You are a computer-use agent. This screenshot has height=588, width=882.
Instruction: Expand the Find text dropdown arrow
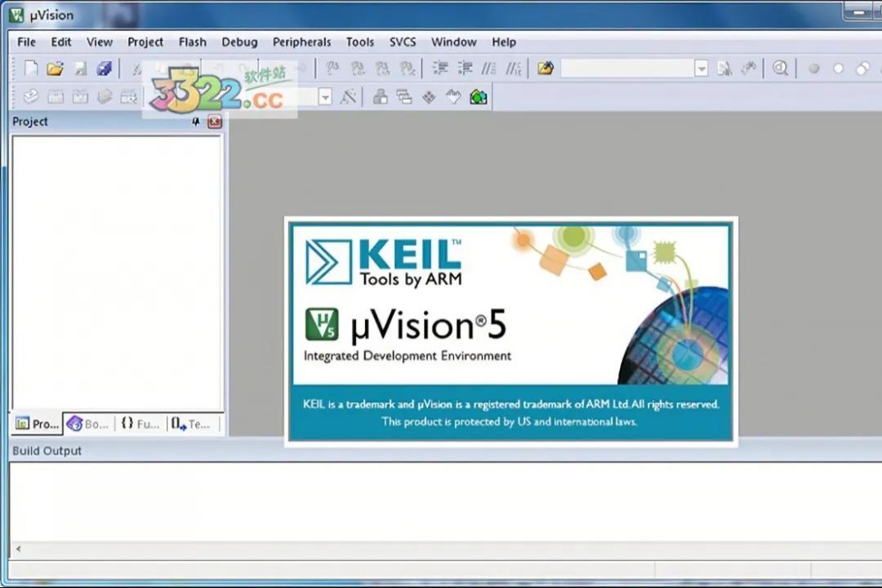[701, 69]
